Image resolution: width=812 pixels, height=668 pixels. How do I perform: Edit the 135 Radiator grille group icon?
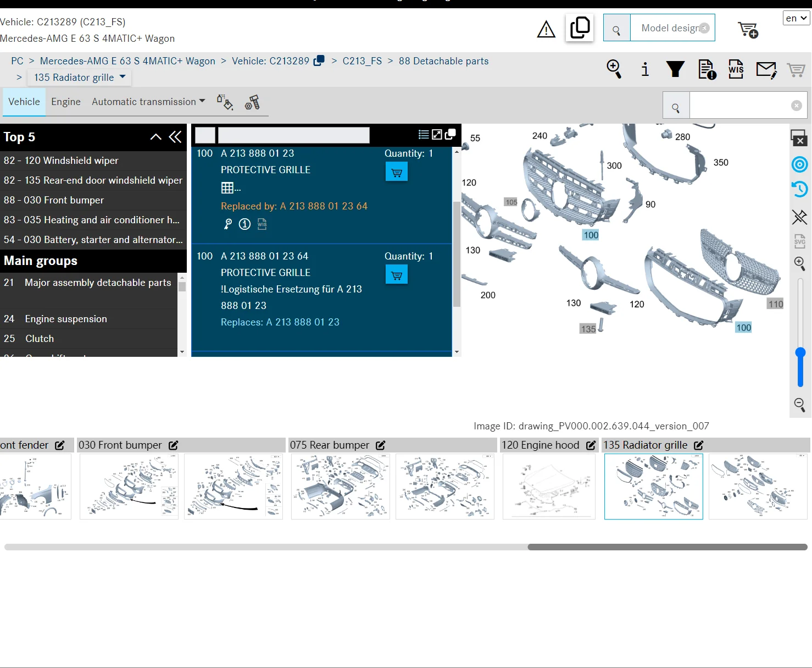point(699,445)
